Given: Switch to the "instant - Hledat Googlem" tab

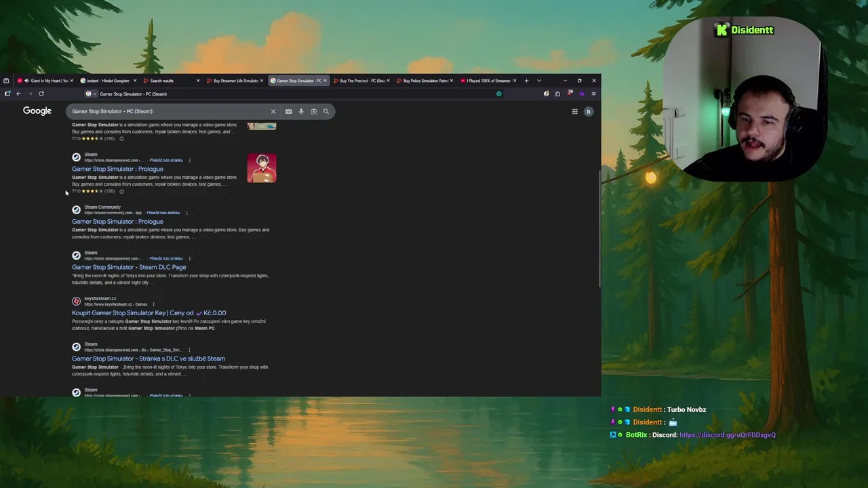Looking at the screenshot, I should click(x=108, y=81).
